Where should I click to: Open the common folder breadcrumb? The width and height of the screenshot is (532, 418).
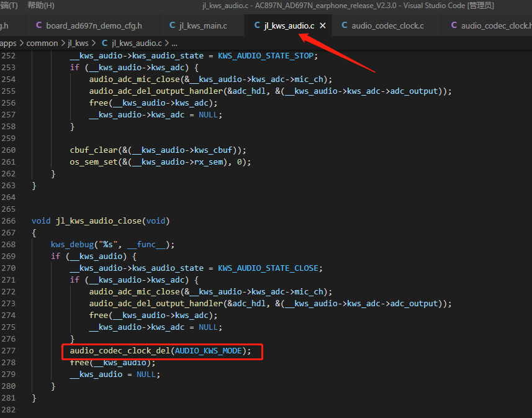tap(42, 43)
